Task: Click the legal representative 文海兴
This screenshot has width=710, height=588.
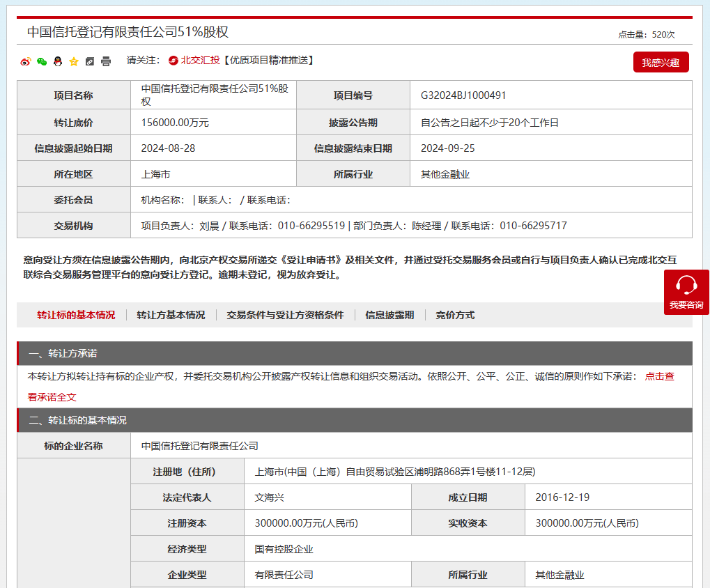Action: [x=269, y=497]
